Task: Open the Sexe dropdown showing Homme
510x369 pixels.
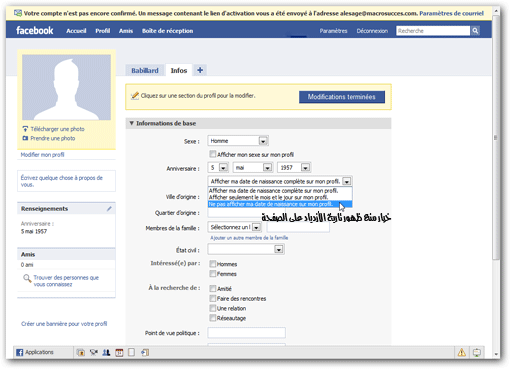Action: pyautogui.click(x=238, y=141)
